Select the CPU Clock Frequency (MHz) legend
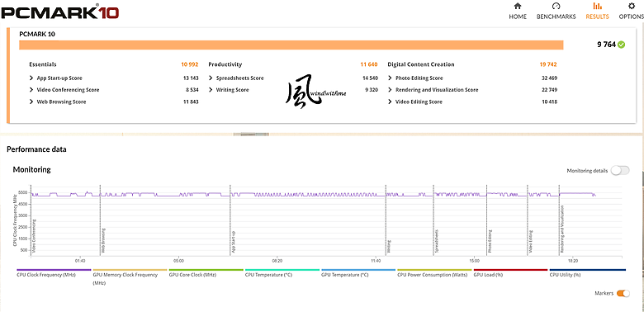The height and width of the screenshot is (312, 644). pos(46,275)
